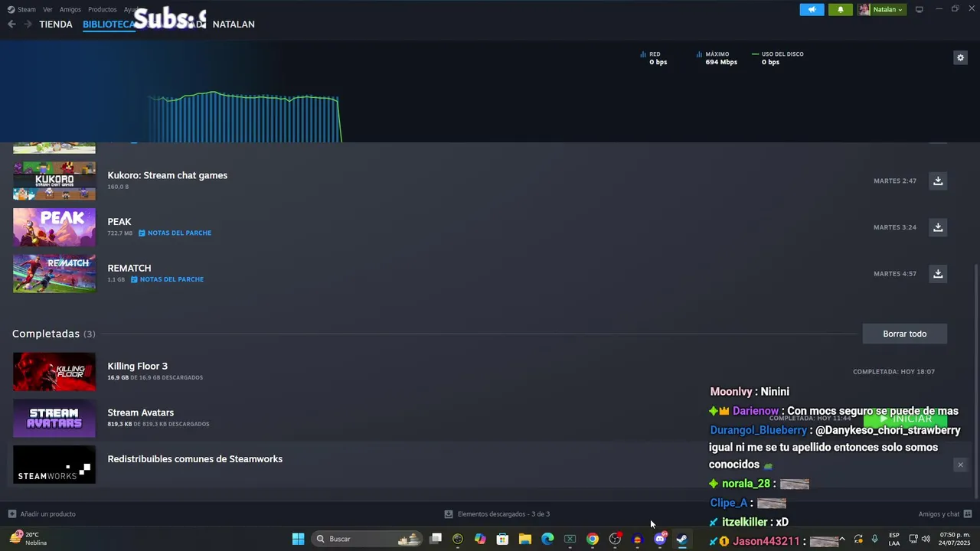This screenshot has height=551, width=980.
Task: Open the weather widget showing 20°C Neblina
Action: [28, 539]
